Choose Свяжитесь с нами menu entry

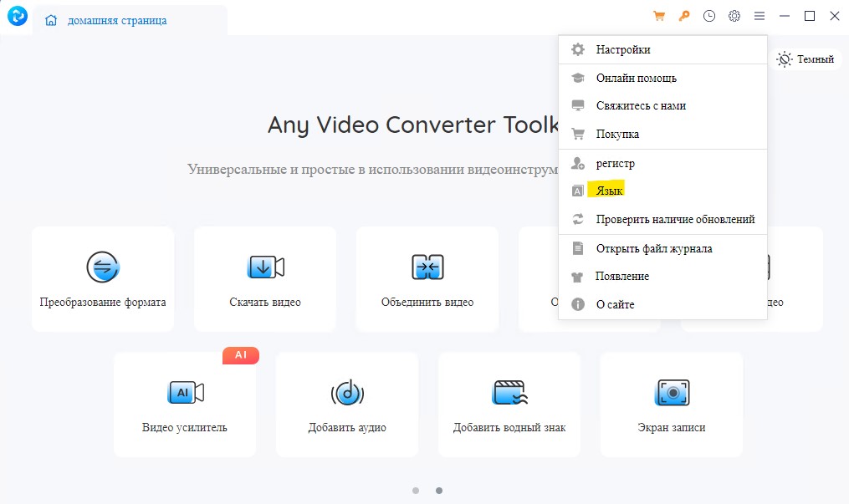coord(662,106)
